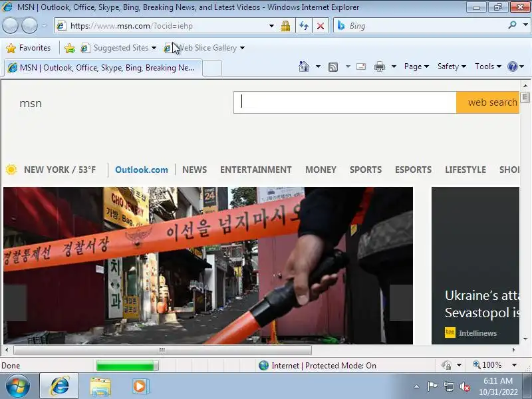Open the police tape headline image
532x399 pixels.
click(x=208, y=265)
